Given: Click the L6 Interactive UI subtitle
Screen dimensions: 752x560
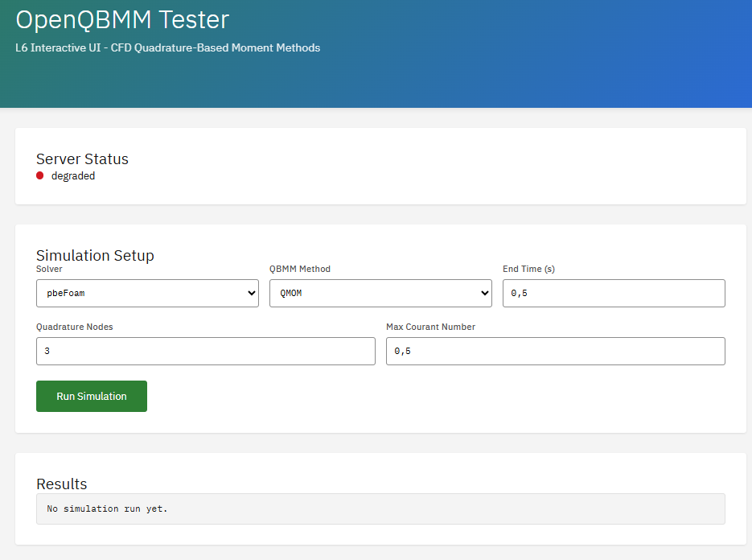Looking at the screenshot, I should click(166, 48).
